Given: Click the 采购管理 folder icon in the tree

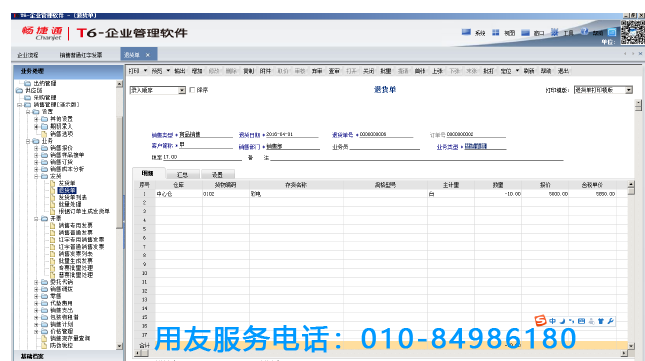Looking at the screenshot, I should pos(28,97).
